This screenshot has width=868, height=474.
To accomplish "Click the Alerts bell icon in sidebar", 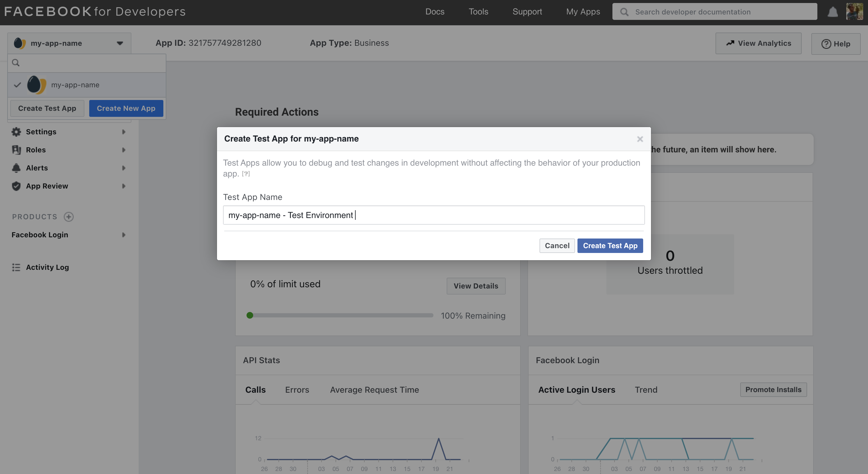I will pyautogui.click(x=16, y=168).
